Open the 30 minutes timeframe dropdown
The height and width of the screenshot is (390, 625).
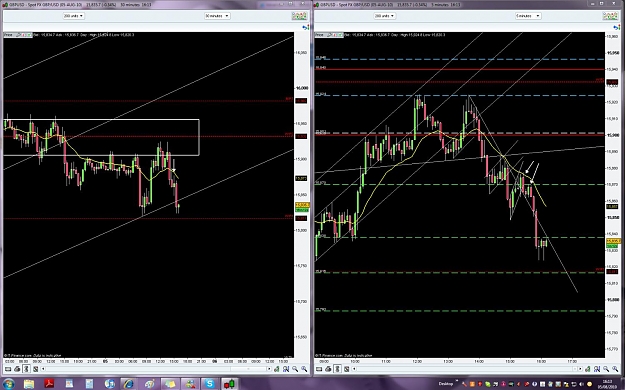pos(217,16)
